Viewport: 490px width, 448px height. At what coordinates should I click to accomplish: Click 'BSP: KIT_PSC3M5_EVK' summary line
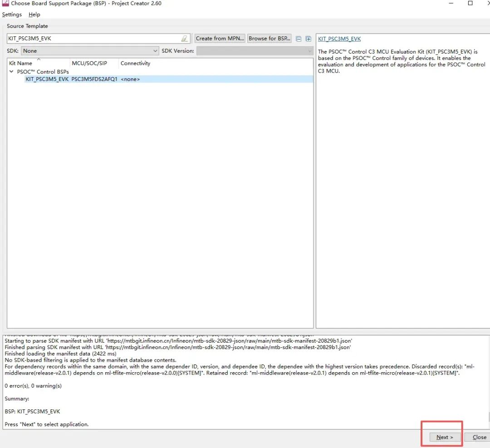click(x=32, y=411)
